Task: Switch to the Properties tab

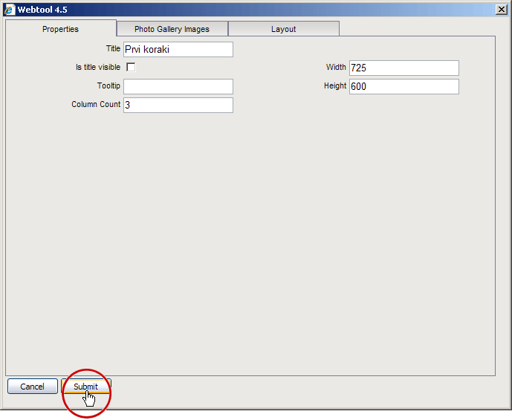Action: click(x=60, y=29)
